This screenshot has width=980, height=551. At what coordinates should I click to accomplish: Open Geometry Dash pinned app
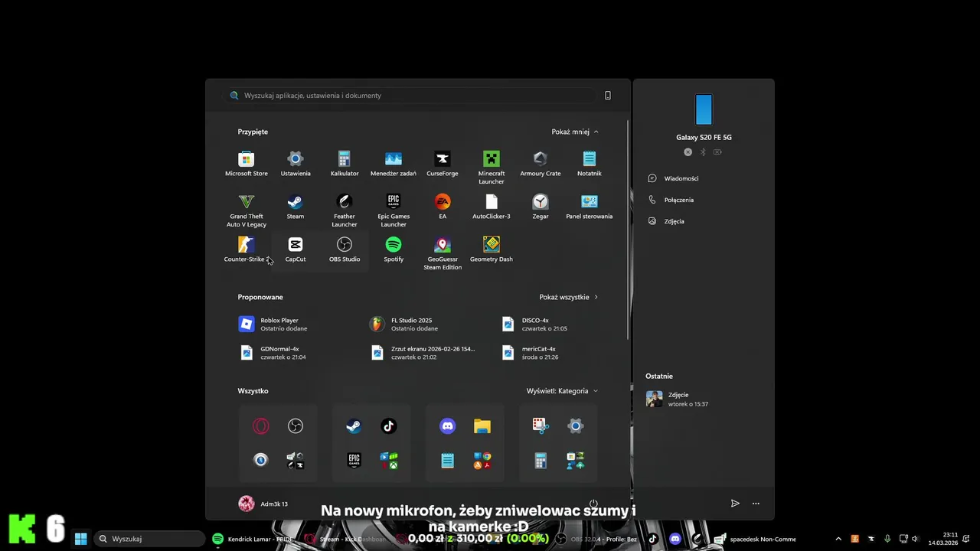tap(492, 249)
